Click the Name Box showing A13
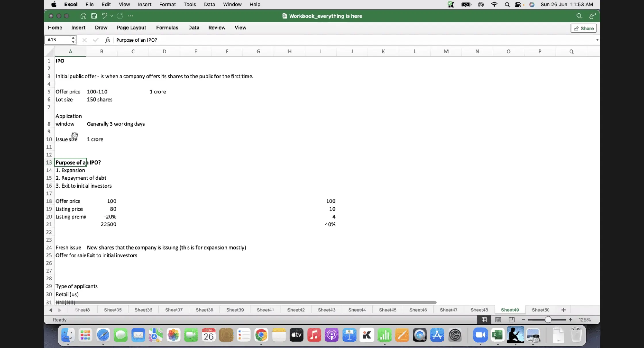The image size is (644, 348). (x=57, y=40)
